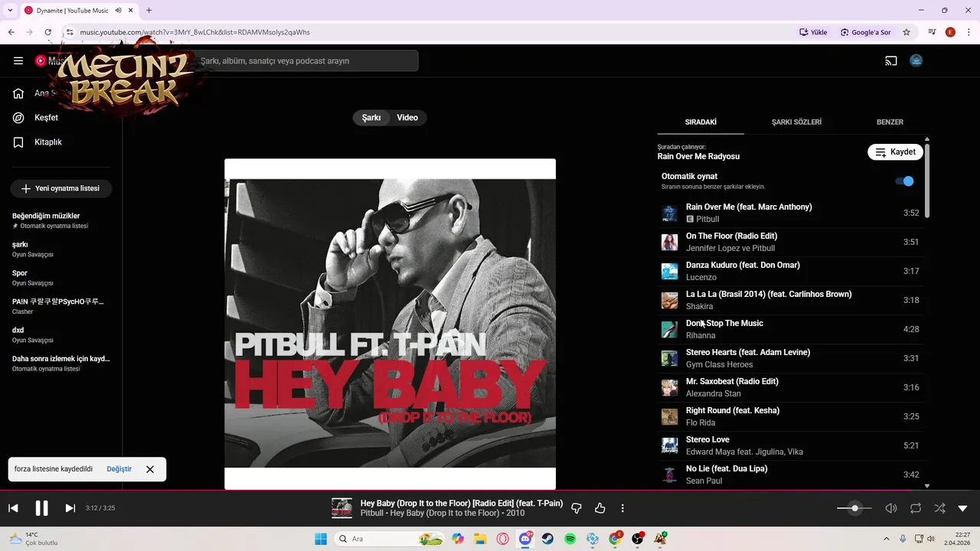This screenshot has width=980, height=551.
Task: Play Danza Kuduro from queue
Action: point(790,271)
